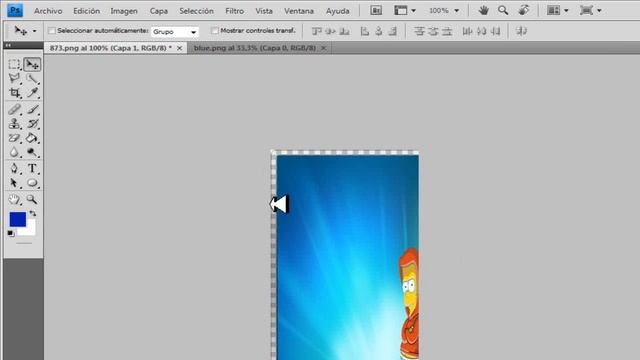Image resolution: width=640 pixels, height=360 pixels.
Task: Select the Paint Bucket tool
Action: (32, 138)
